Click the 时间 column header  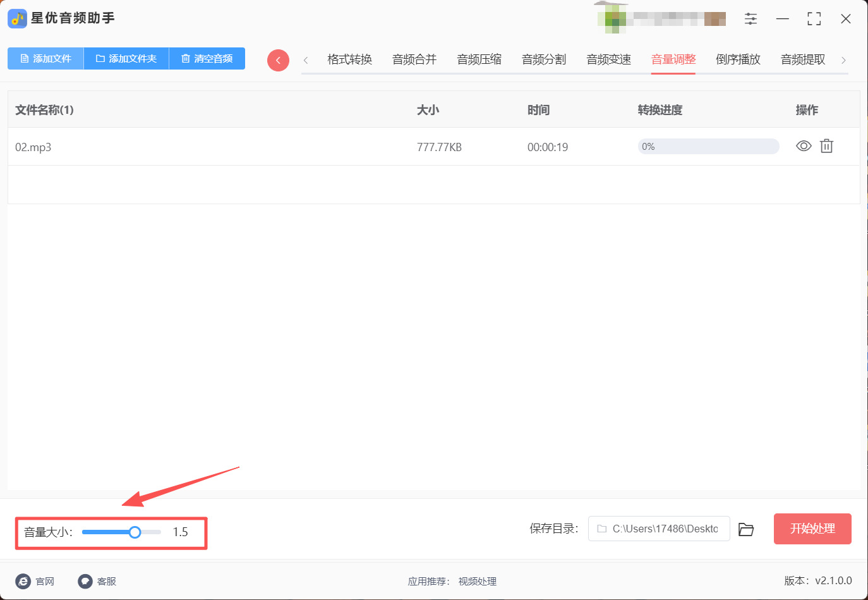[x=538, y=110]
